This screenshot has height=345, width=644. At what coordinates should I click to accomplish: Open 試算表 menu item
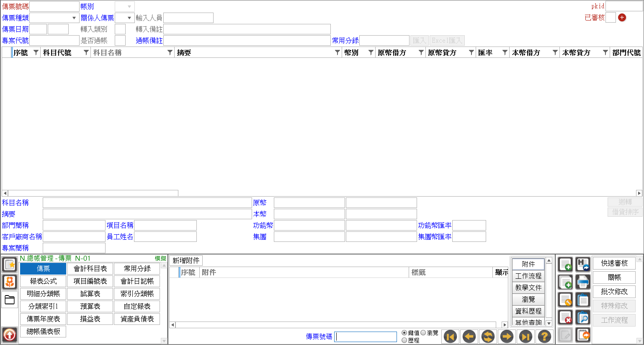point(90,294)
